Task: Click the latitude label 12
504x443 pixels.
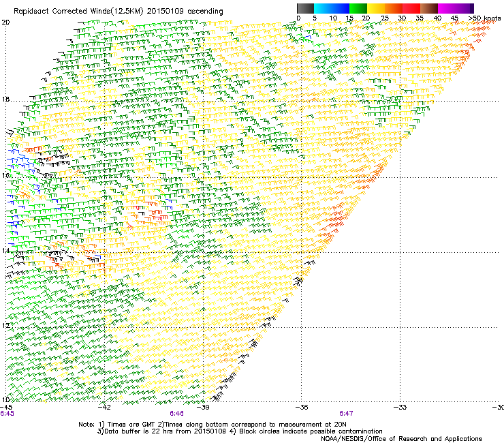Action: click(x=5, y=325)
